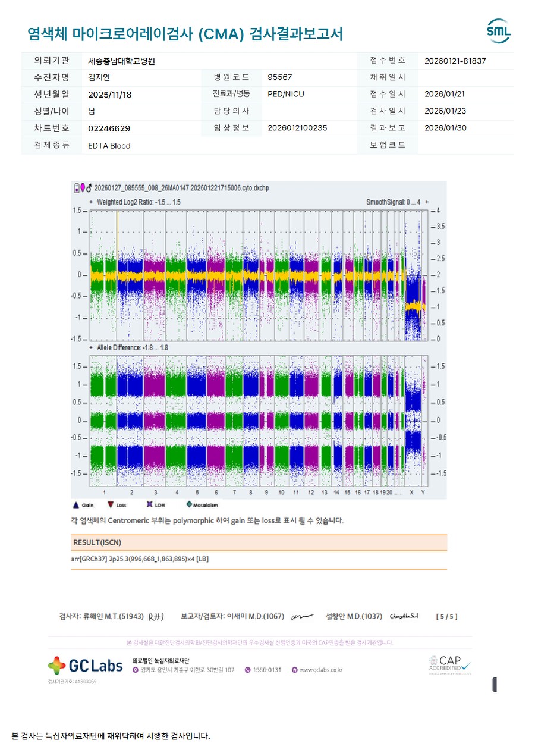The width and height of the screenshot is (535, 756).
Task: Click the Mosaicism diamond legend icon
Action: (x=189, y=504)
